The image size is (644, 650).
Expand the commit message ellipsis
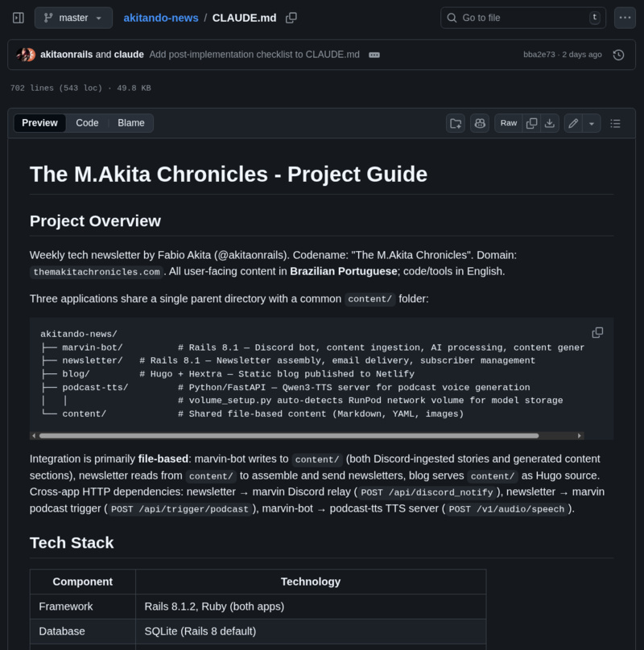374,55
